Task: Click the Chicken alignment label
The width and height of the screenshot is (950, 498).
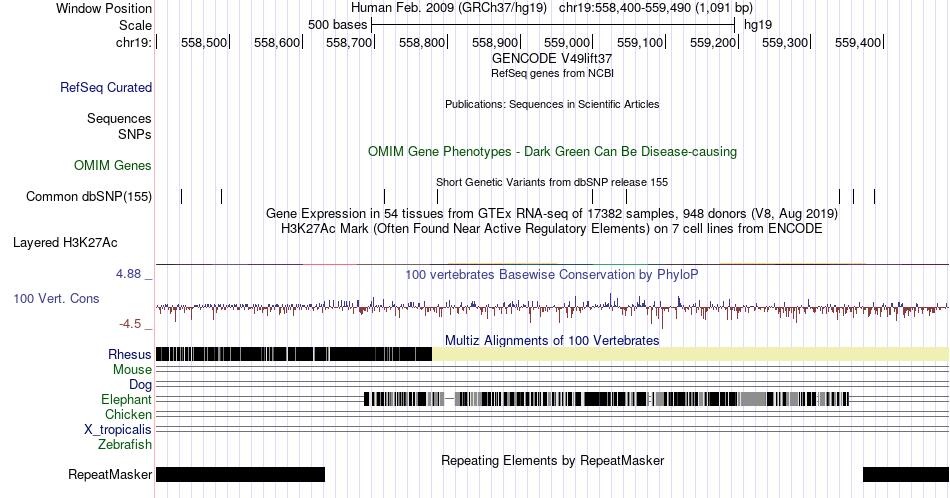Action: (128, 414)
